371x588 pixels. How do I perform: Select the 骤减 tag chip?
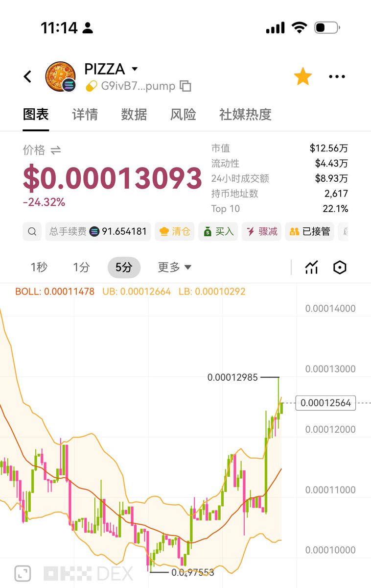261,231
